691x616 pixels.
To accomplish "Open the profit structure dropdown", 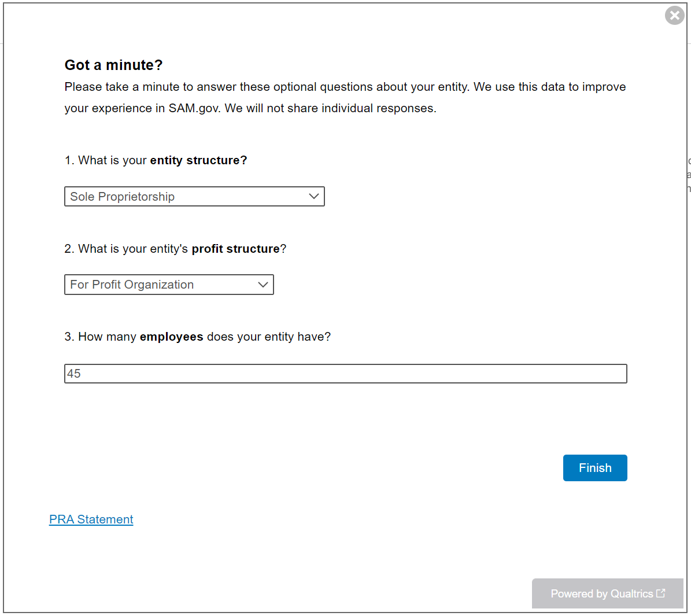I will click(x=169, y=285).
